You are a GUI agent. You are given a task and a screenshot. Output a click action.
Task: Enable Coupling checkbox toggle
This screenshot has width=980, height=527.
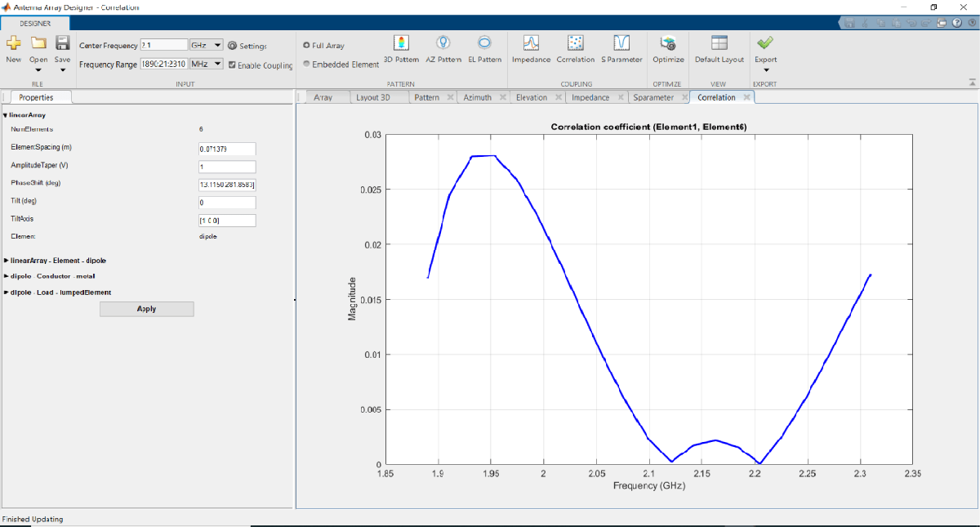(233, 65)
